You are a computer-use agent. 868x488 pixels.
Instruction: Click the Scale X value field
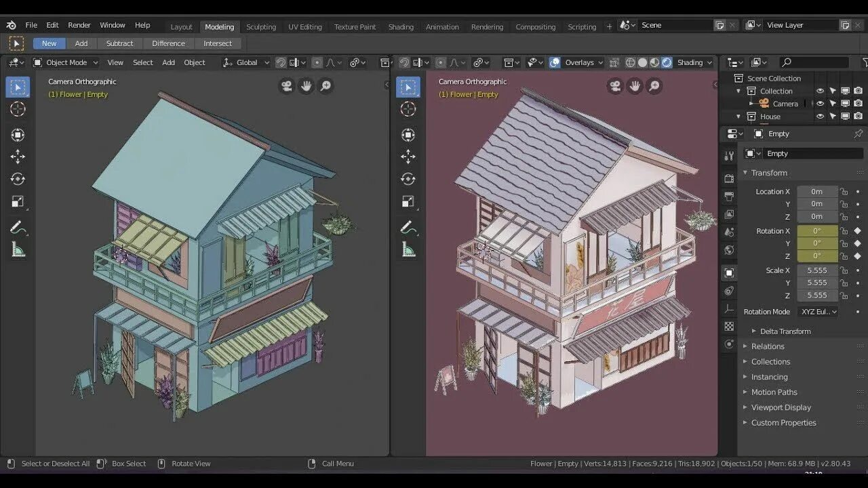pos(817,270)
